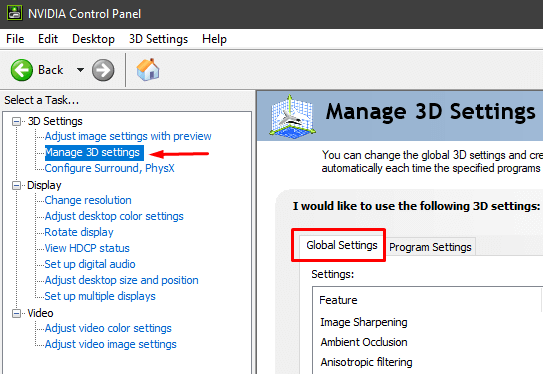Collapse the Video tree node

click(16, 313)
